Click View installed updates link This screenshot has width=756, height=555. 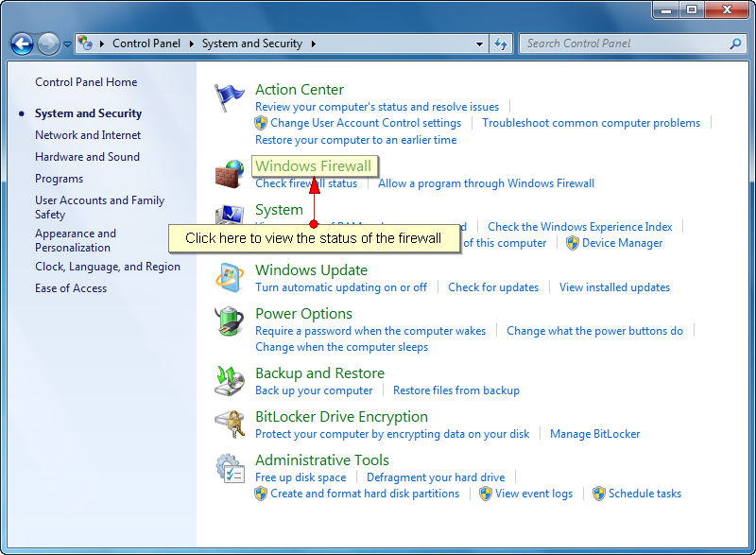point(615,287)
